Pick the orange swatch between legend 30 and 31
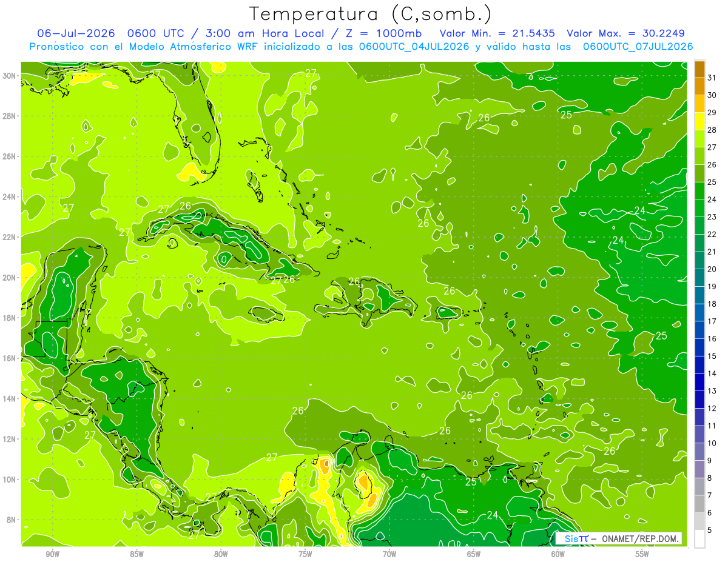This screenshot has height=562, width=728. coord(699,86)
